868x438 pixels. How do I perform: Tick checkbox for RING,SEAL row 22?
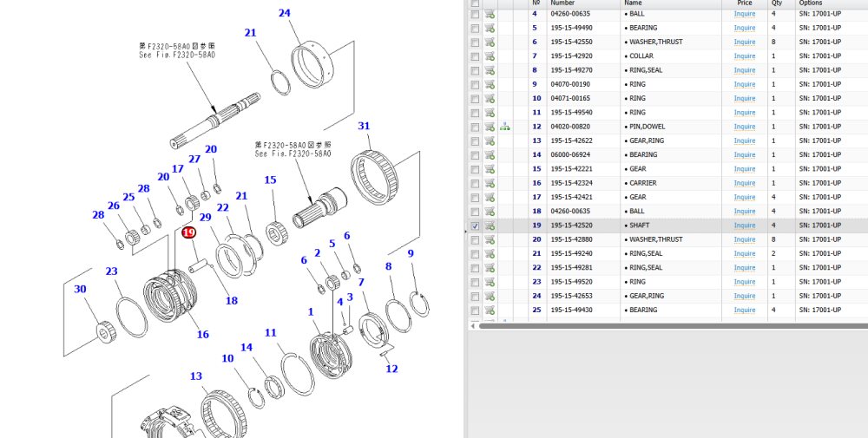click(x=475, y=268)
